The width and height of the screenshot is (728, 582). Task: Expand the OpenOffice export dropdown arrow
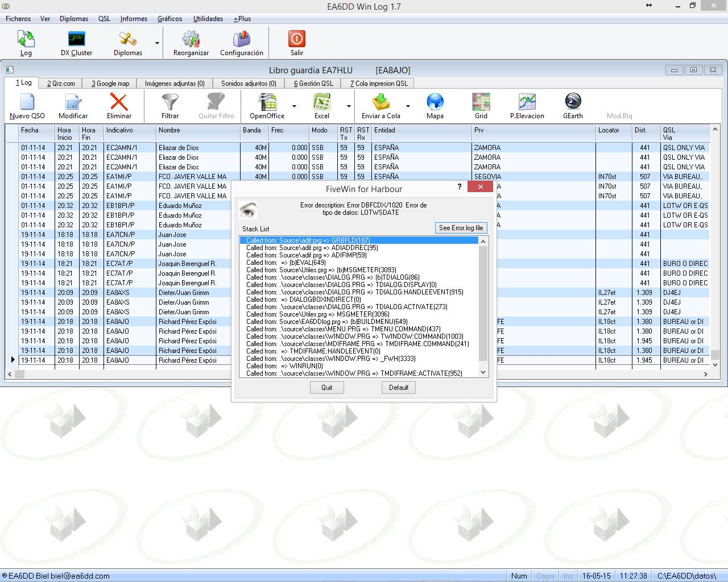click(x=294, y=106)
